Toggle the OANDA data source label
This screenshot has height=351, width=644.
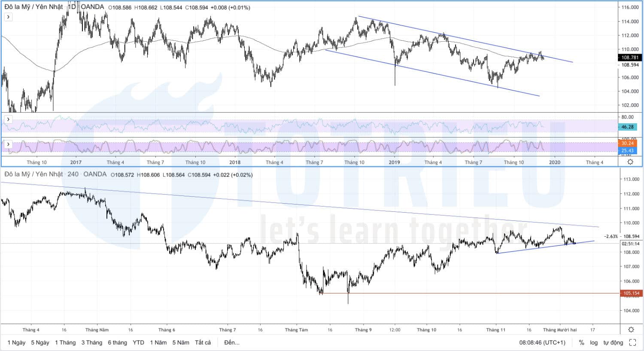coord(92,7)
